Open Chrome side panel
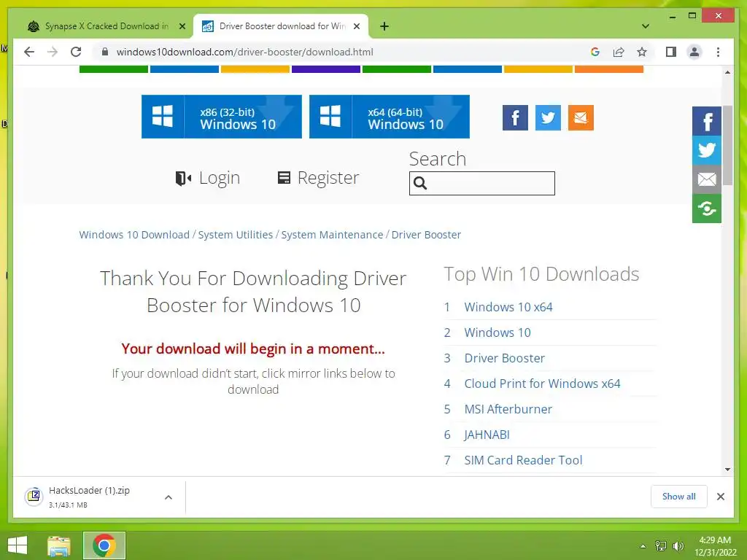The image size is (747, 560). click(x=671, y=52)
